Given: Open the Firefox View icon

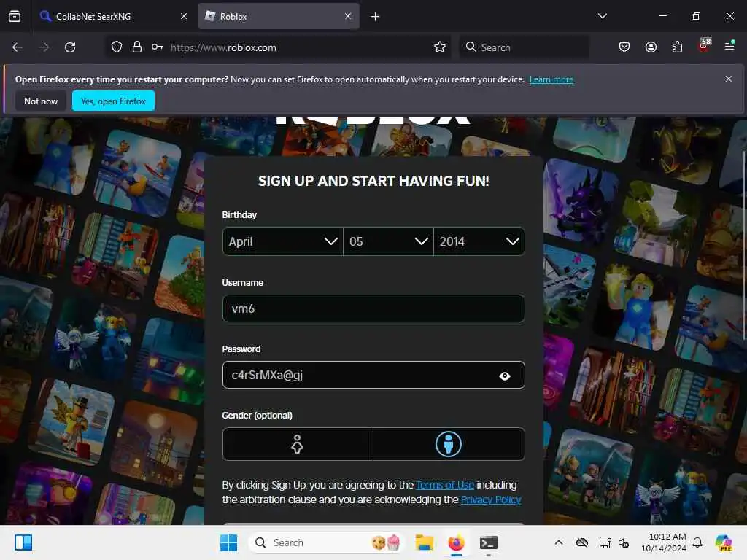Looking at the screenshot, I should [15, 16].
